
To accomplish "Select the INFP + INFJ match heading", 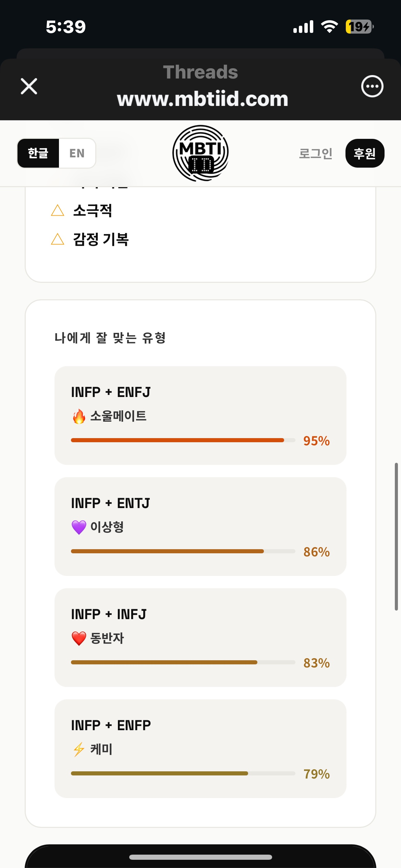I will (x=109, y=614).
